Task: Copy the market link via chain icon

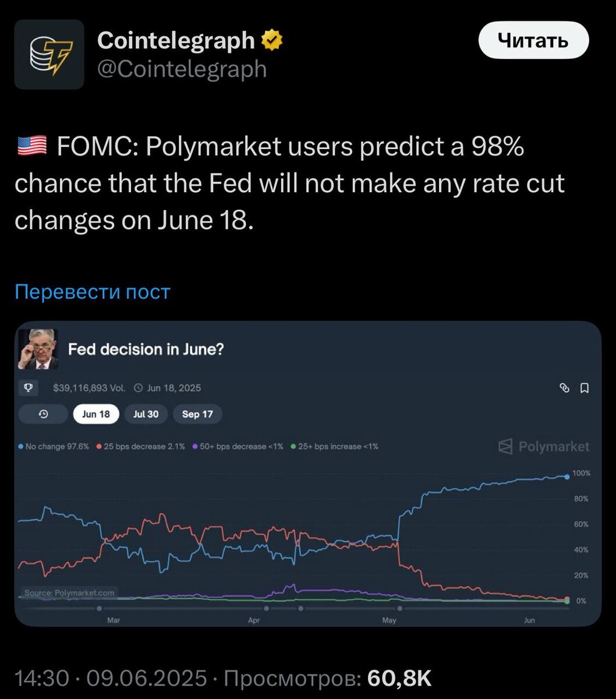Action: pos(564,388)
